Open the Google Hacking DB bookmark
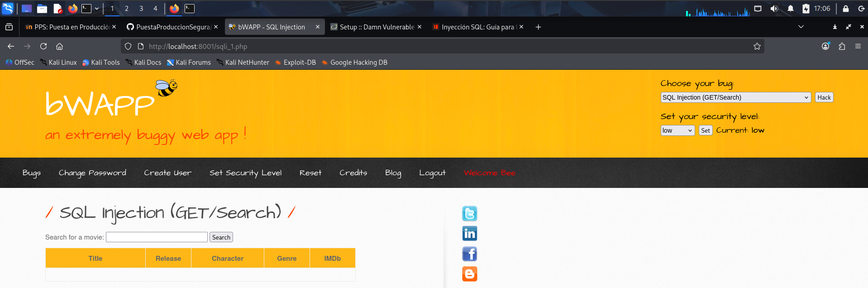The image size is (868, 288). (x=354, y=62)
